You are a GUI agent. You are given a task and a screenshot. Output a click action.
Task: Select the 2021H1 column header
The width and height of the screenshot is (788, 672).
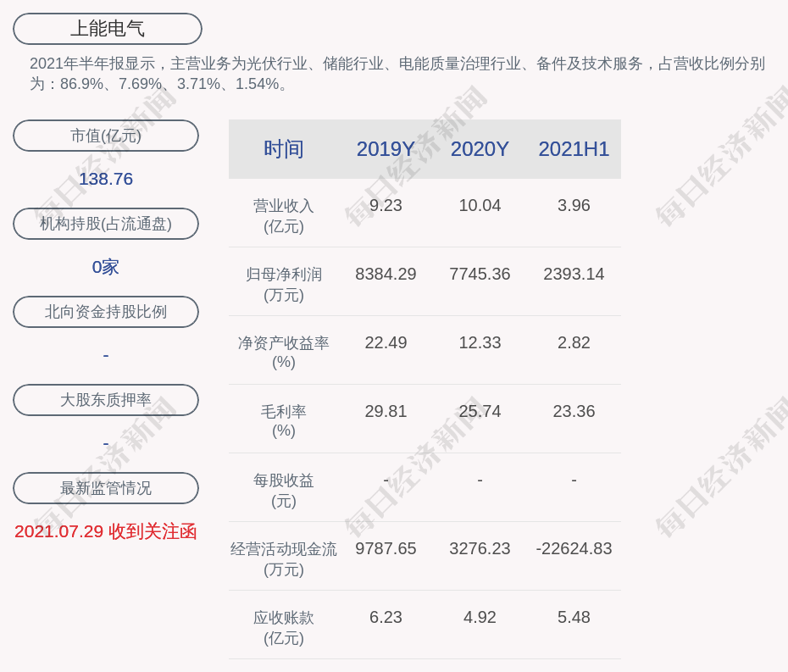pyautogui.click(x=574, y=149)
